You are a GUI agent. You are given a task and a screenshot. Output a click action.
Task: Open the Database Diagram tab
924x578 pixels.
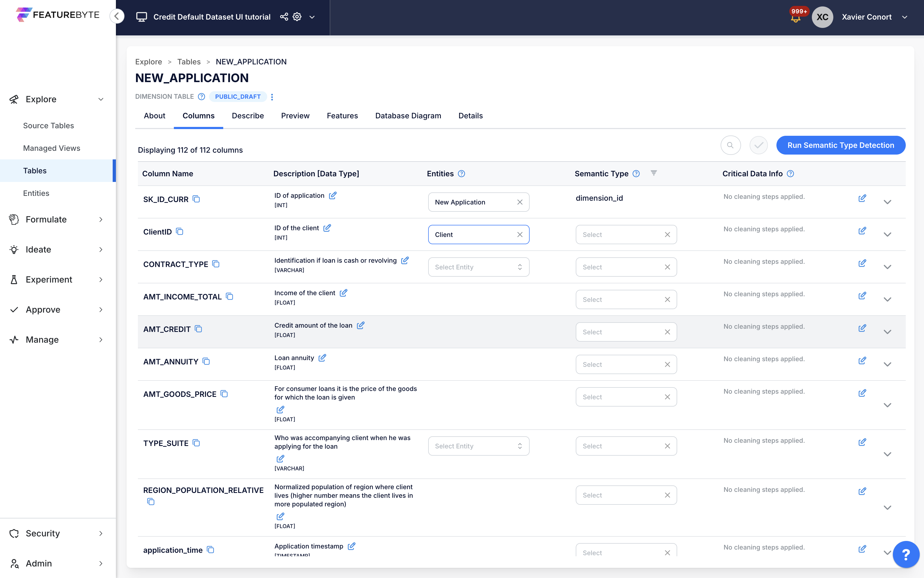[x=408, y=116]
